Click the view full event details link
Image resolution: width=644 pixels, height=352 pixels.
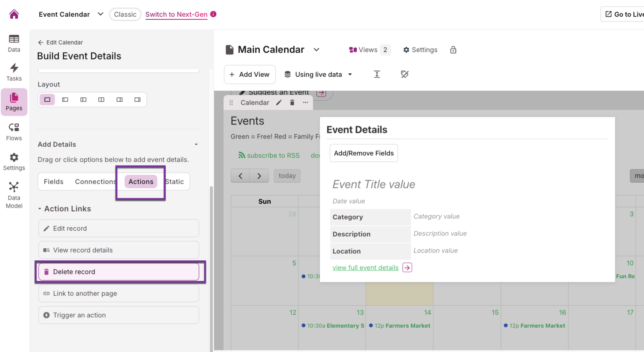coord(365,268)
